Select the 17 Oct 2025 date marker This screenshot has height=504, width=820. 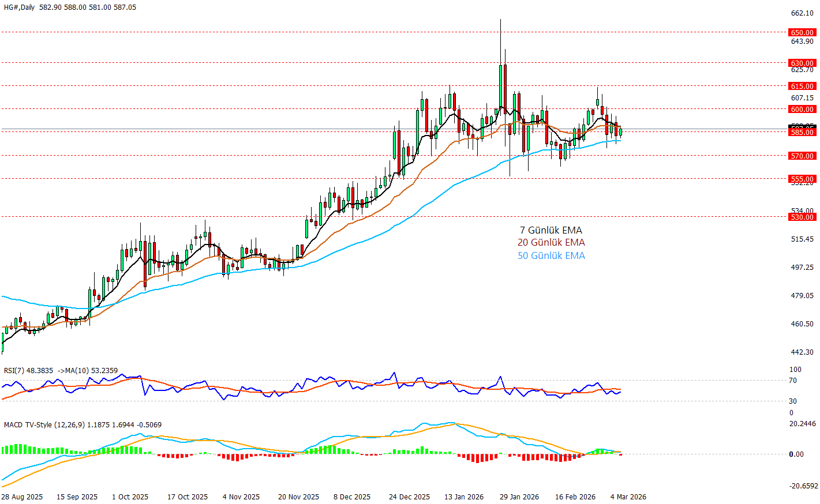point(188,497)
